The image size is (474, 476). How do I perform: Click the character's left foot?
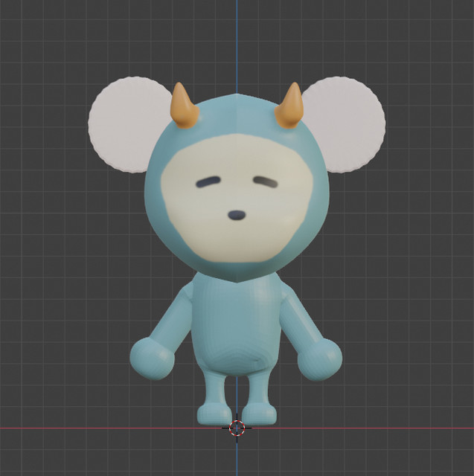(214, 413)
